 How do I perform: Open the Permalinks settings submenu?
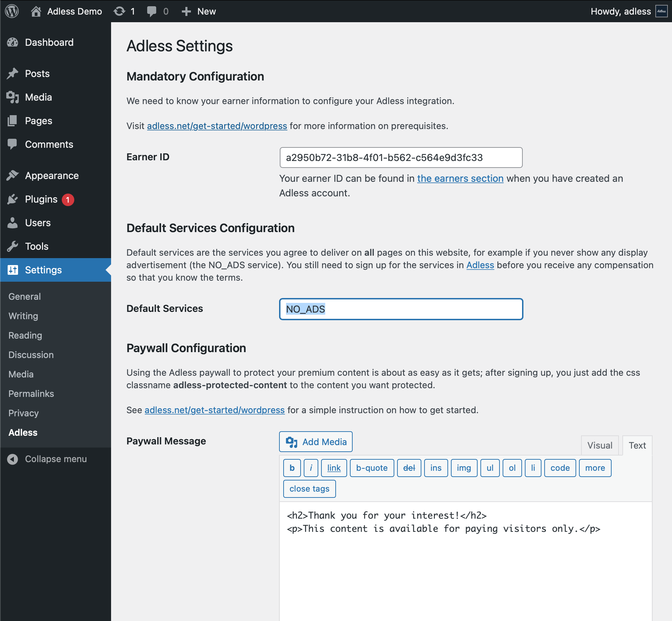click(31, 394)
